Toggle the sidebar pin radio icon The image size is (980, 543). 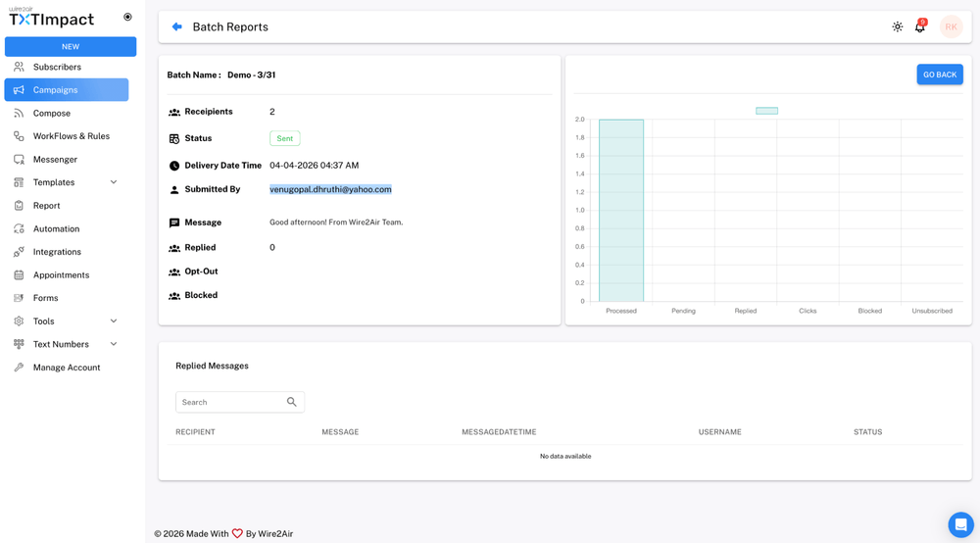127,18
